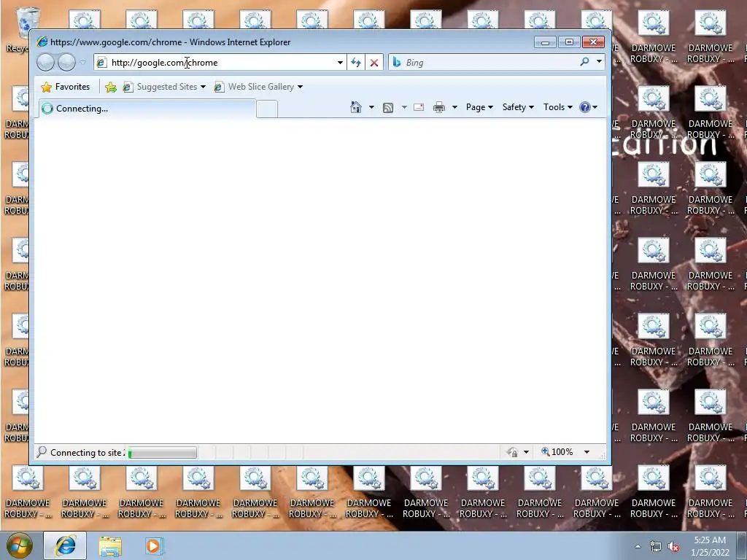Open the Safety menu
This screenshot has height=560, width=747.
point(518,107)
